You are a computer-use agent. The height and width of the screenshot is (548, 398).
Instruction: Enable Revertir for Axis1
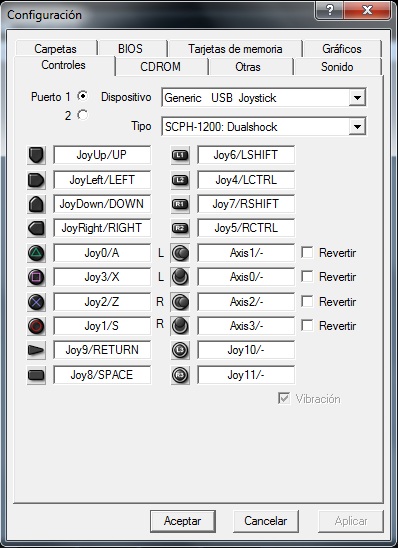307,252
